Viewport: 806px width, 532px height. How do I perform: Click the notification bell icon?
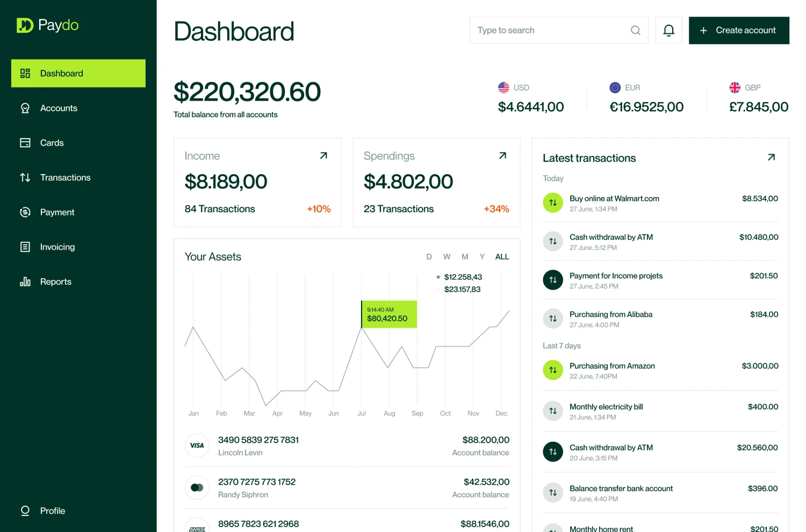click(668, 31)
